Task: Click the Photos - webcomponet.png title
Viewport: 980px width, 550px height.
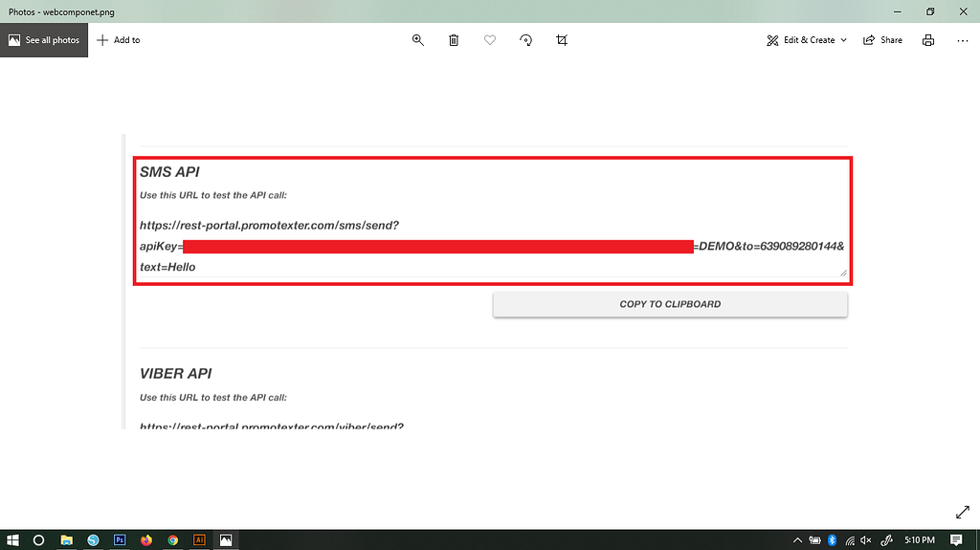Action: pyautogui.click(x=61, y=11)
